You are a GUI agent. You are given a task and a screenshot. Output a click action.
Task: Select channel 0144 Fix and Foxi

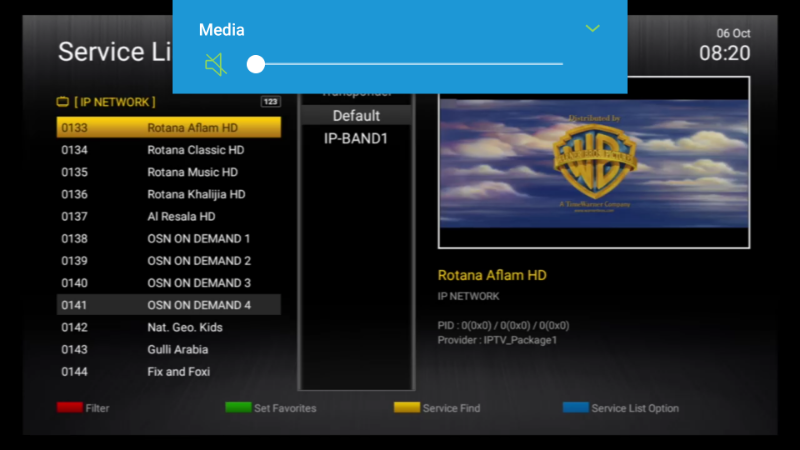168,372
